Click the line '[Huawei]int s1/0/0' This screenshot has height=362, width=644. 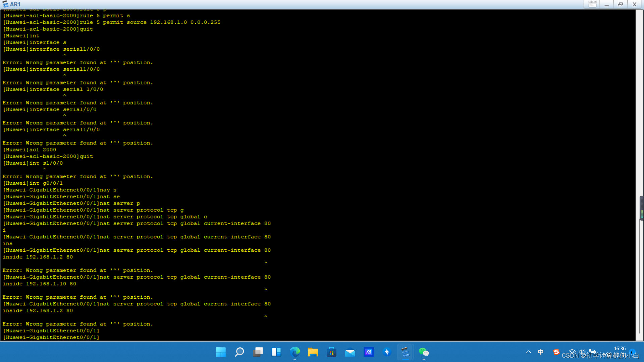33,163
